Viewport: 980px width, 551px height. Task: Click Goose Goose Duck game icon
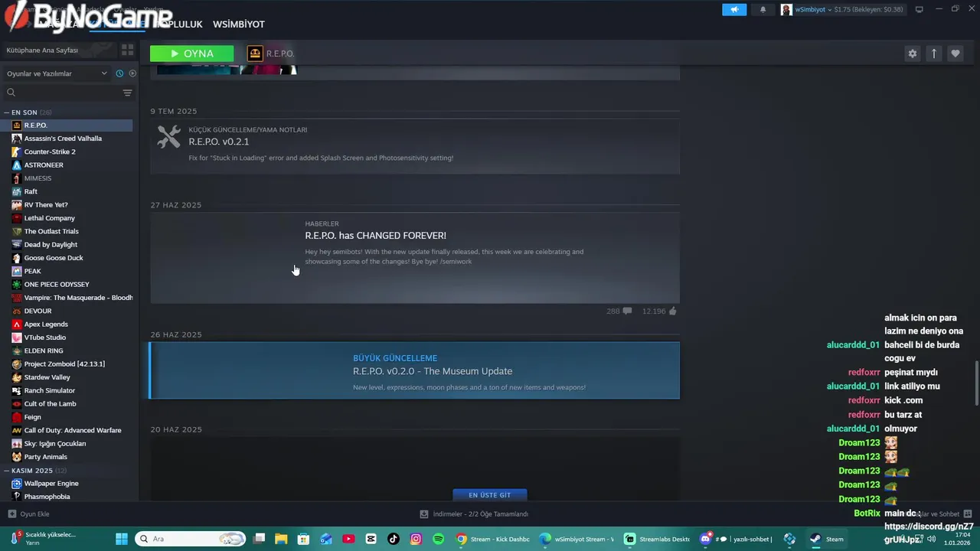(x=17, y=258)
